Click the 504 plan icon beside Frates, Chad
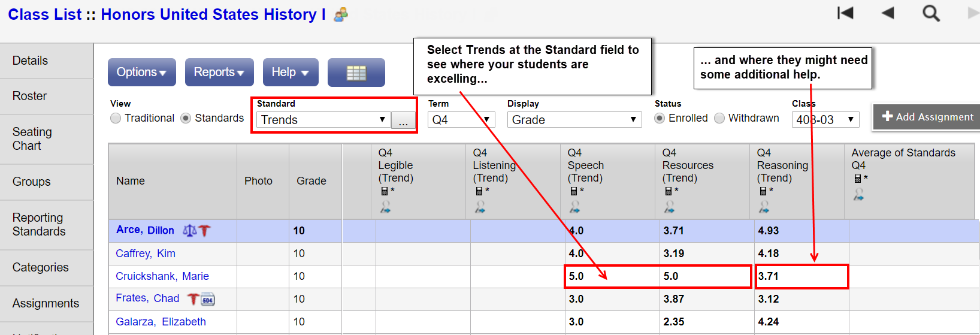Image resolution: width=980 pixels, height=335 pixels. click(208, 300)
